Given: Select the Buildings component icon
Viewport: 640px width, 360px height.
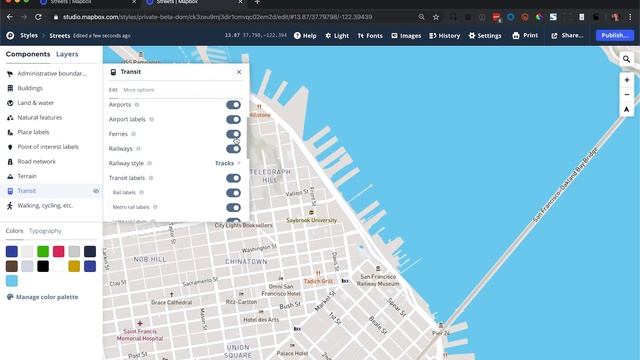Looking at the screenshot, I should click(10, 88).
